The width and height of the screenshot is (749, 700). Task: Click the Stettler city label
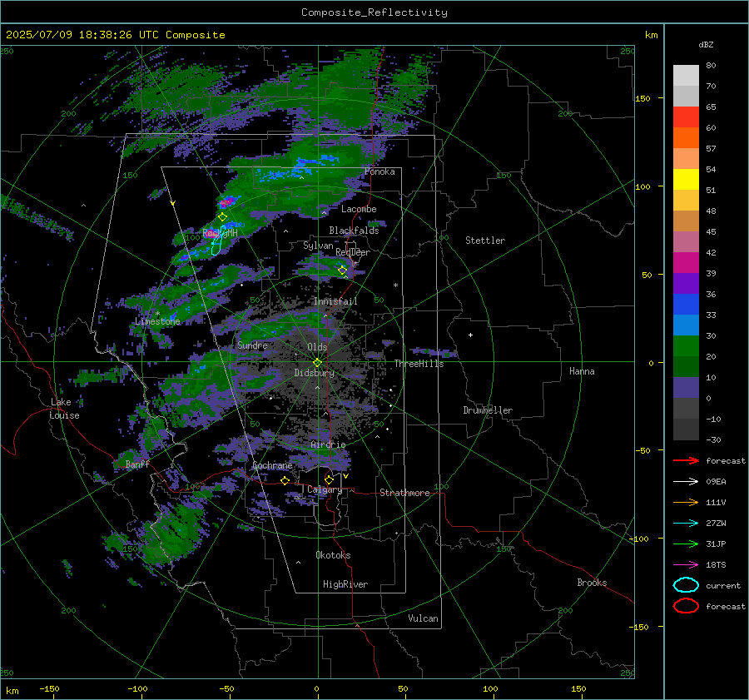[x=485, y=241]
